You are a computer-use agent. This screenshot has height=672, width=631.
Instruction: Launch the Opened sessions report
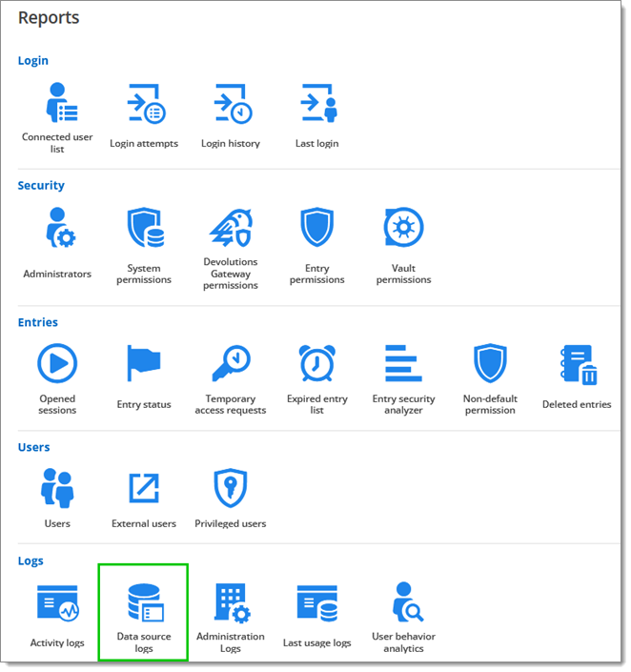click(x=57, y=364)
